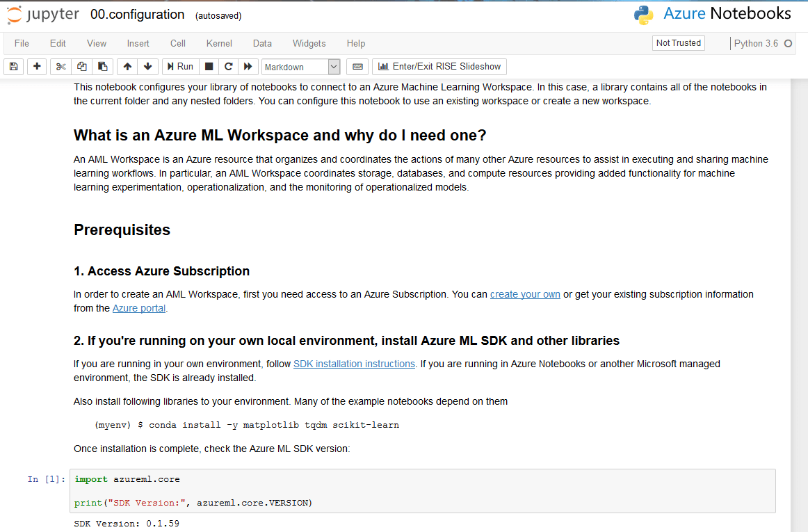Open the Widgets menu
Image resolution: width=808 pixels, height=532 pixels.
pos(309,43)
